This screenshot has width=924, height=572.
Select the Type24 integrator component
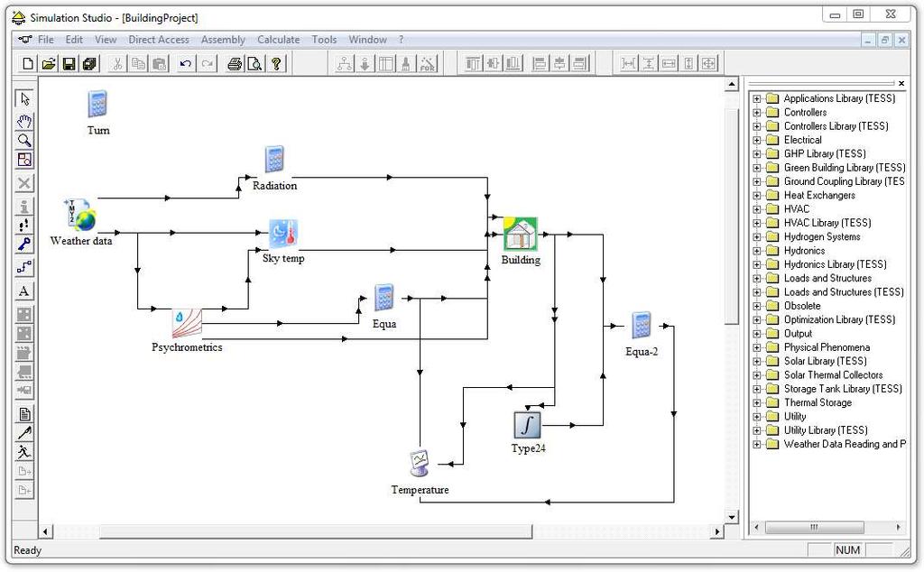527,425
